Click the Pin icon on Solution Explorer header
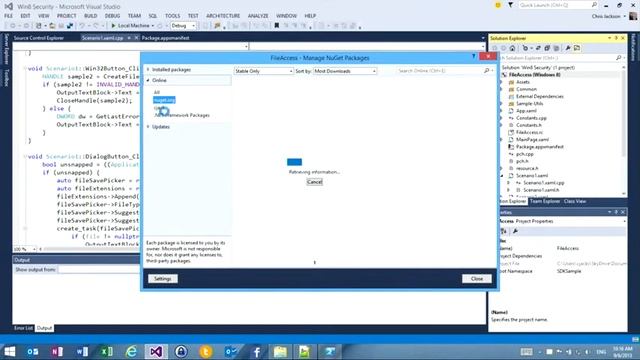The image size is (640, 360). [x=616, y=38]
